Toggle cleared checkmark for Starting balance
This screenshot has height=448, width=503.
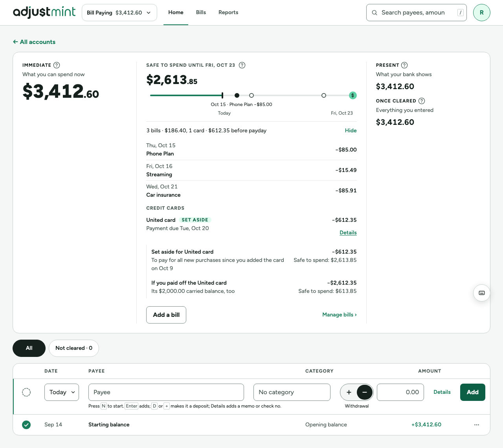[26, 425]
